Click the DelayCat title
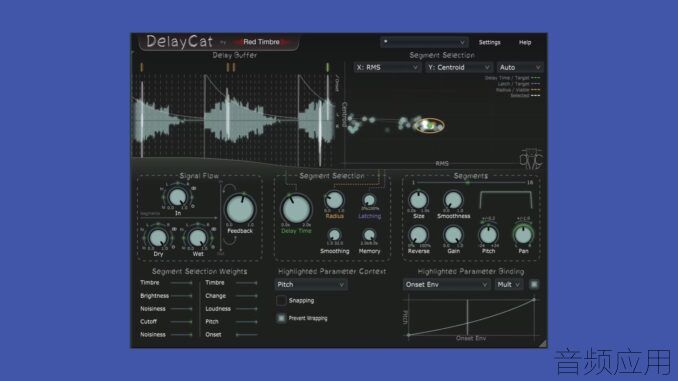The height and width of the screenshot is (381, 678). pyautogui.click(x=179, y=42)
